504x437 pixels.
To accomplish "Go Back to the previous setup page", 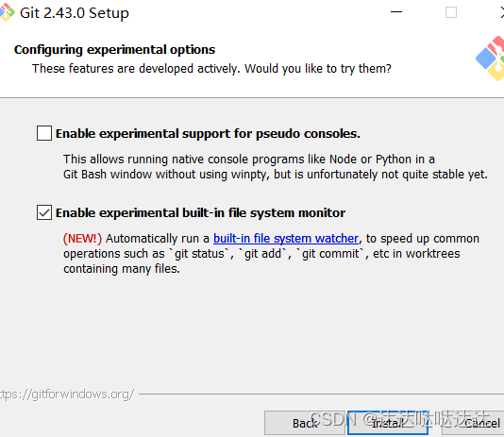I will (x=305, y=423).
